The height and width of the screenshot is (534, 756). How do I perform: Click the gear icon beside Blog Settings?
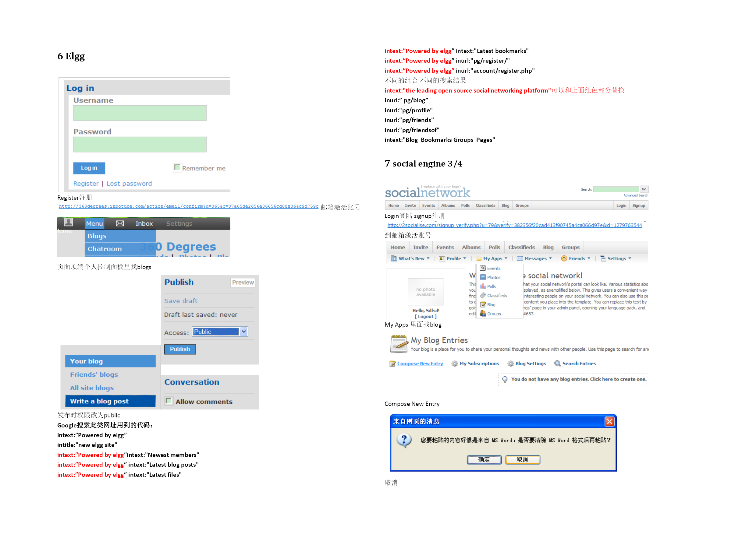pos(510,364)
